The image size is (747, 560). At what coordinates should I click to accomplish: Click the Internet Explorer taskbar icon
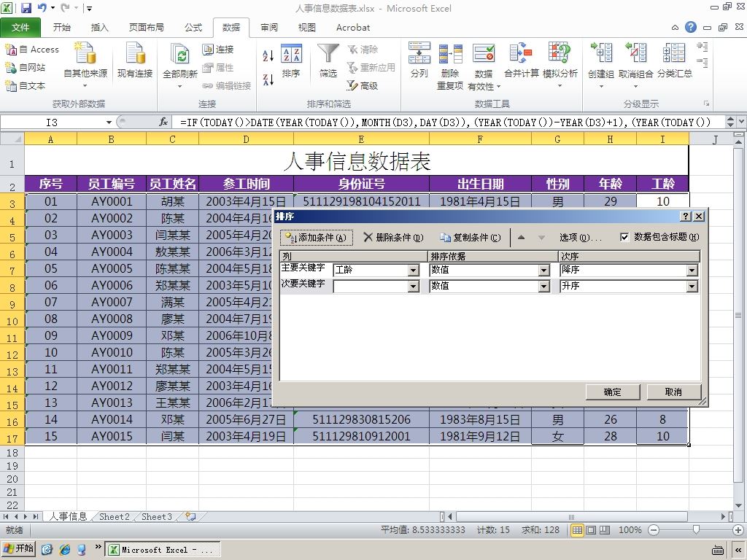click(64, 550)
